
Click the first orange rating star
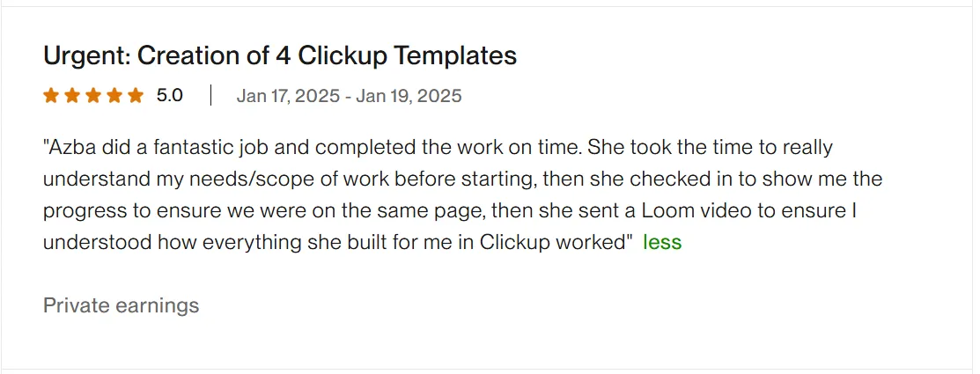point(50,96)
